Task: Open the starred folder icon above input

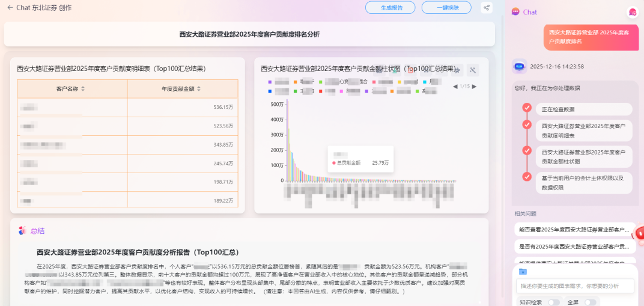Action: point(523,271)
